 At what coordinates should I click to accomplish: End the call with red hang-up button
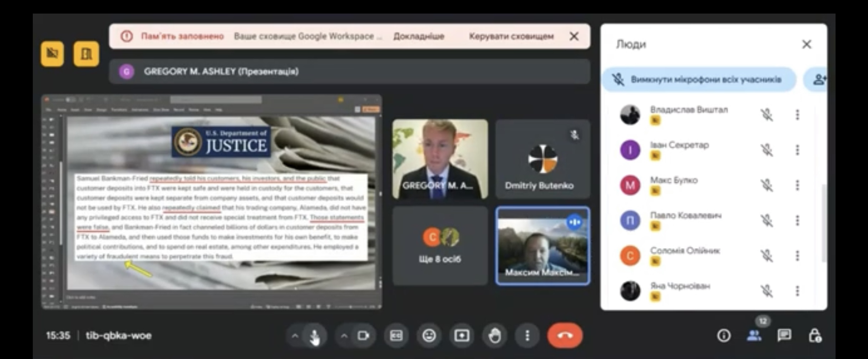click(565, 335)
